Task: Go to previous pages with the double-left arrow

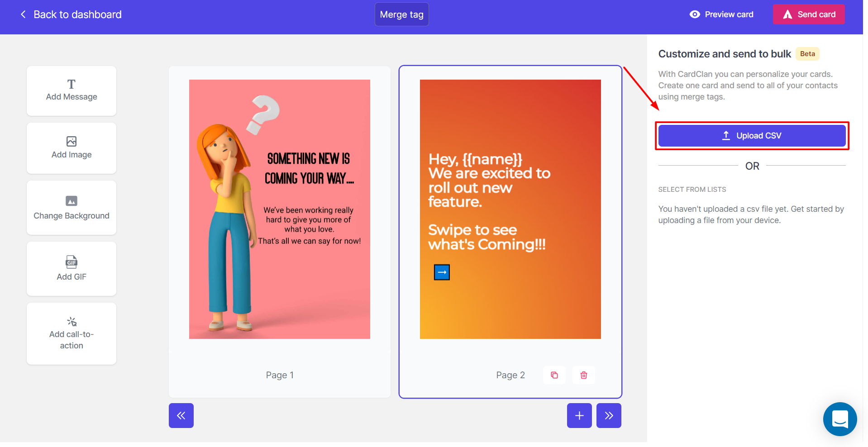Action: pos(181,415)
